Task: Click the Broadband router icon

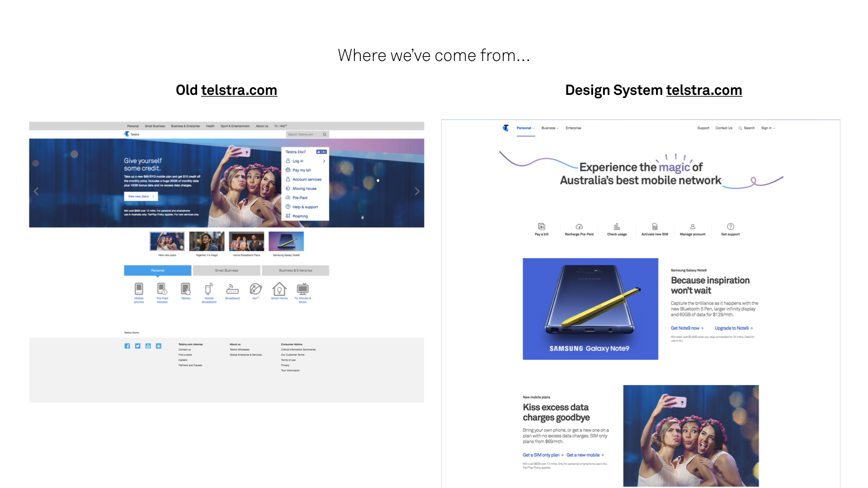Action: tap(232, 289)
